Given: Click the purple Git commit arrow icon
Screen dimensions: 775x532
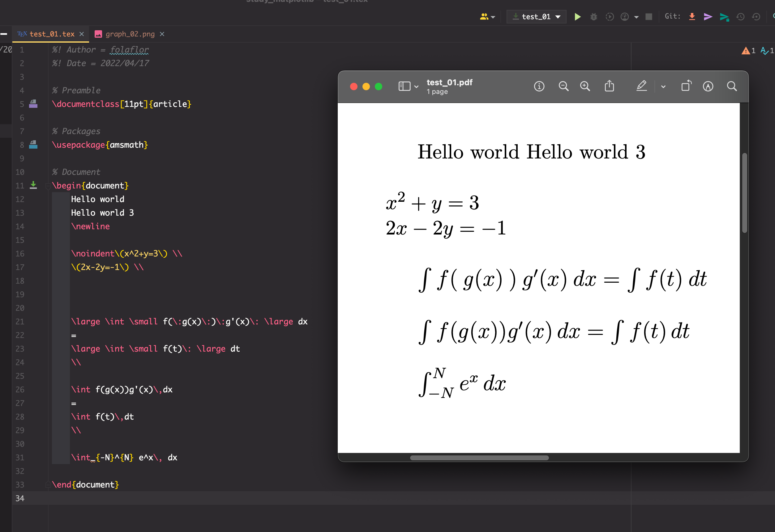Looking at the screenshot, I should pos(708,17).
